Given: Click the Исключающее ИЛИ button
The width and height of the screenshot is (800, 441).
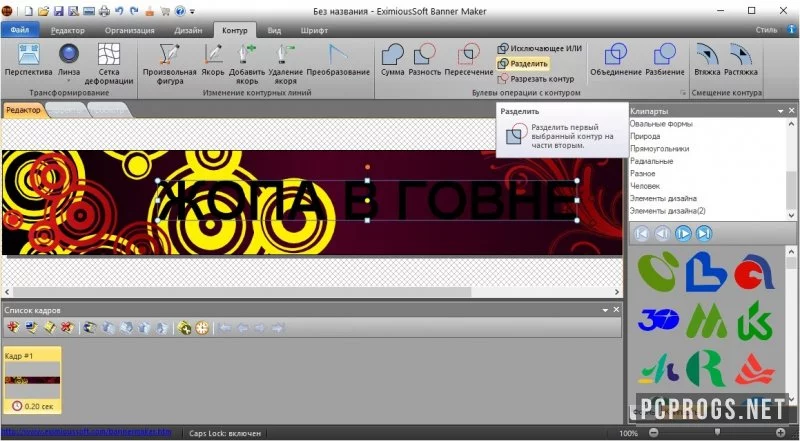Looking at the screenshot, I should 540,48.
